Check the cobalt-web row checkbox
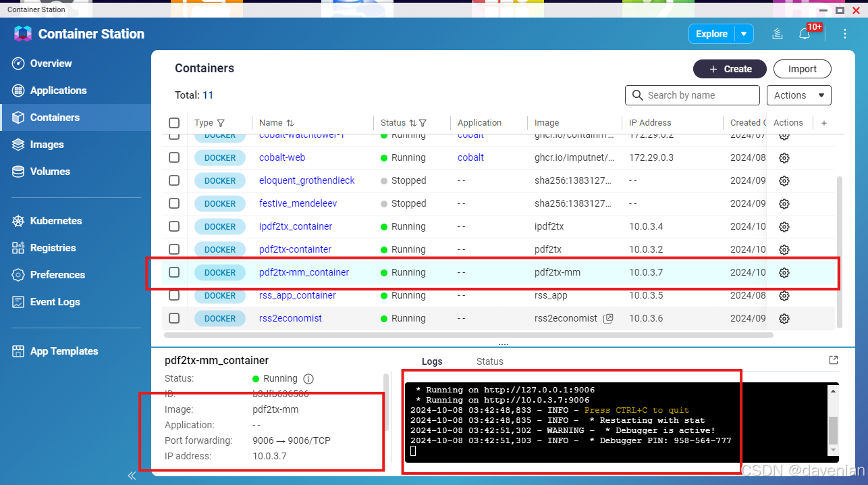 point(174,157)
